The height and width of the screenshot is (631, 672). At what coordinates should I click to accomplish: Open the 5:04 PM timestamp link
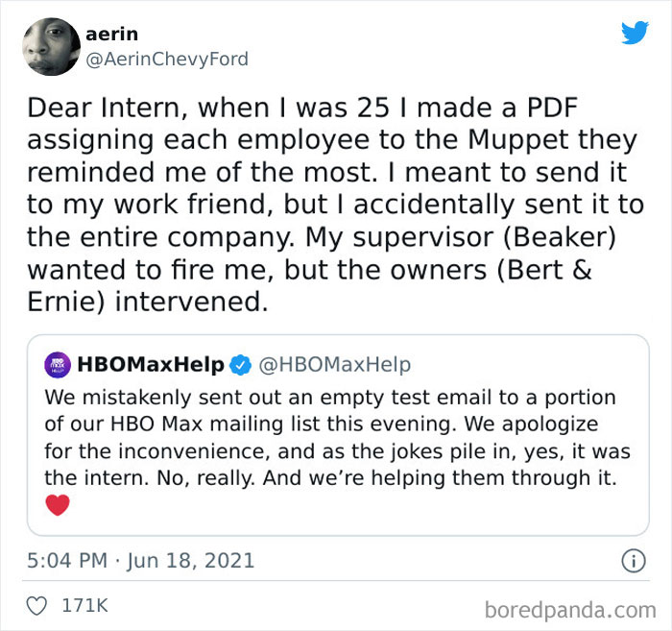[x=65, y=561]
